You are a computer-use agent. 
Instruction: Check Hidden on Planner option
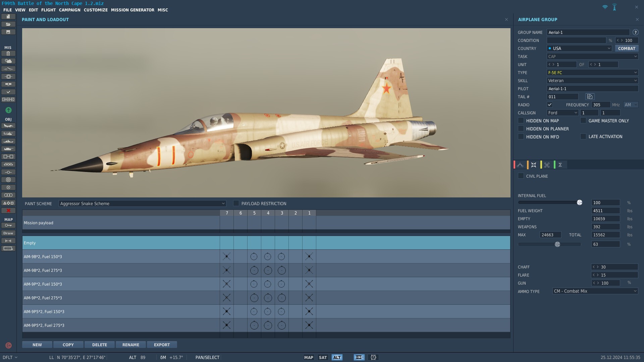521,129
